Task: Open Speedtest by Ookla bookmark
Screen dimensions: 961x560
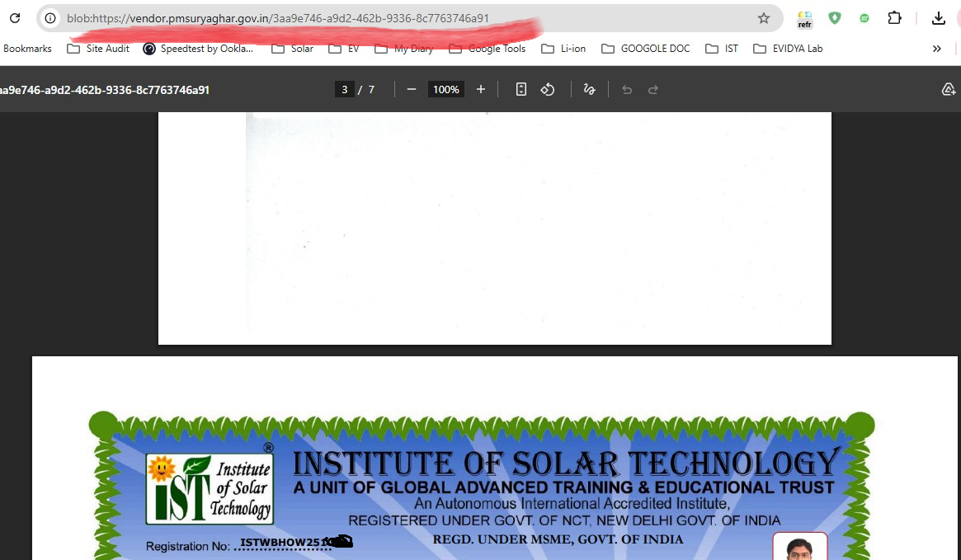Action: tap(198, 49)
